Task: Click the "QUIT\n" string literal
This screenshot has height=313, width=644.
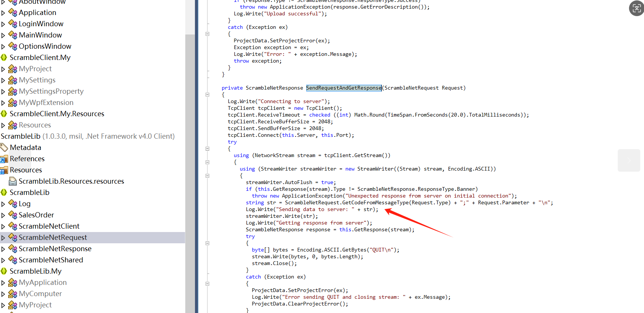Action: pyautogui.click(x=381, y=250)
